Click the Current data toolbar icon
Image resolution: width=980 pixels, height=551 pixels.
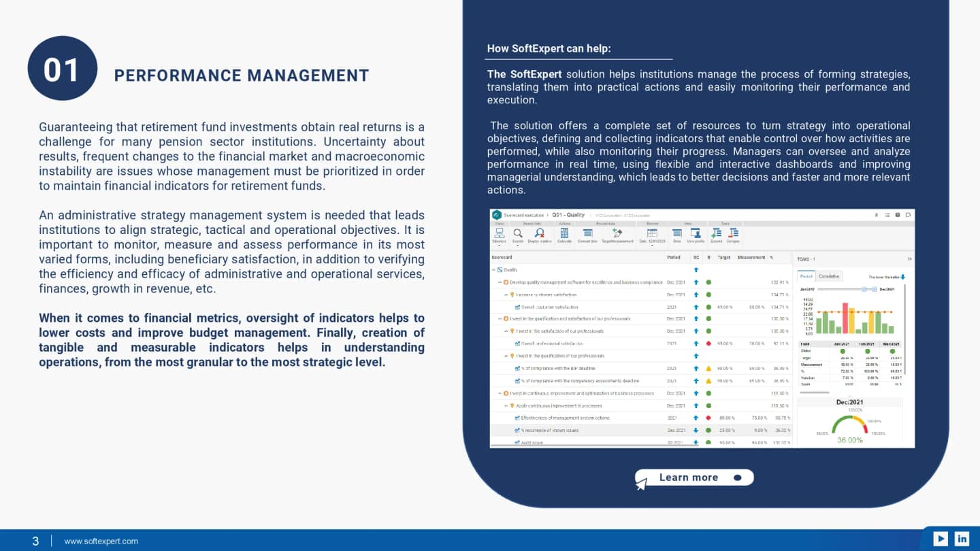click(x=587, y=233)
